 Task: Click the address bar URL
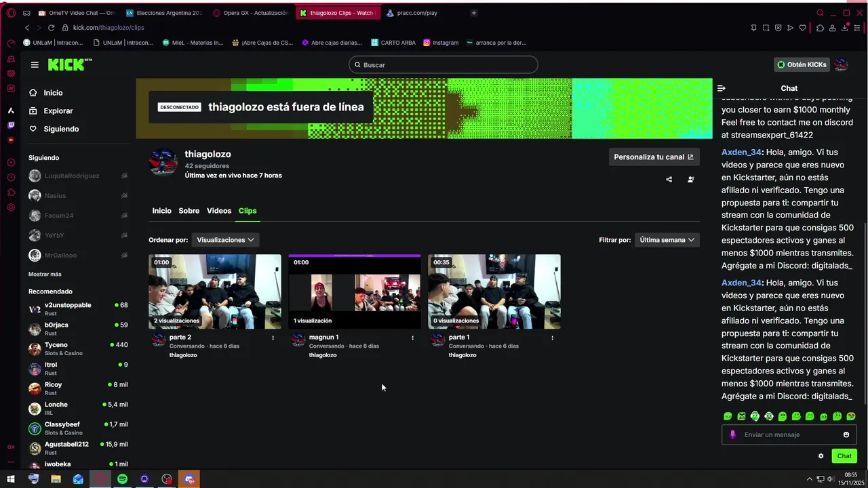pyautogui.click(x=108, y=28)
